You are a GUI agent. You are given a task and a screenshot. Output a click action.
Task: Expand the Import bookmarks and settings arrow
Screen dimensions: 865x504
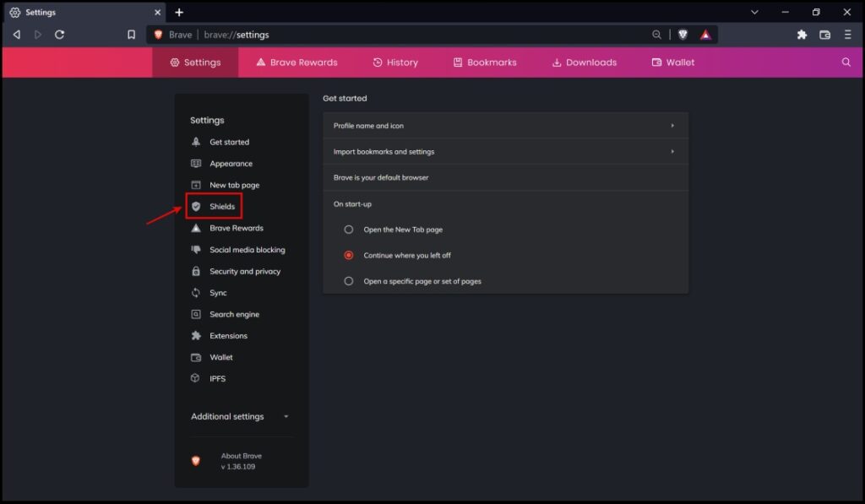point(672,151)
